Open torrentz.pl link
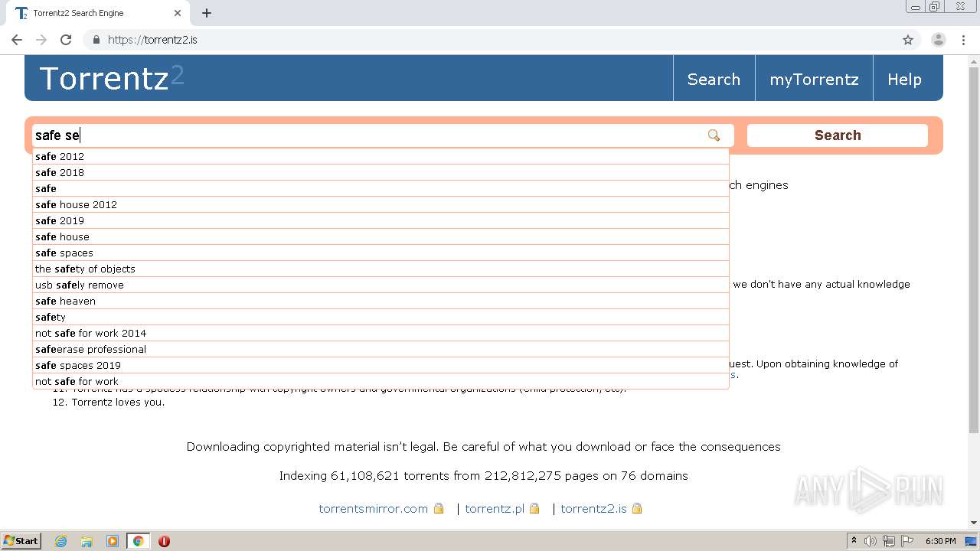Viewport: 980px width, 551px height. coord(495,508)
